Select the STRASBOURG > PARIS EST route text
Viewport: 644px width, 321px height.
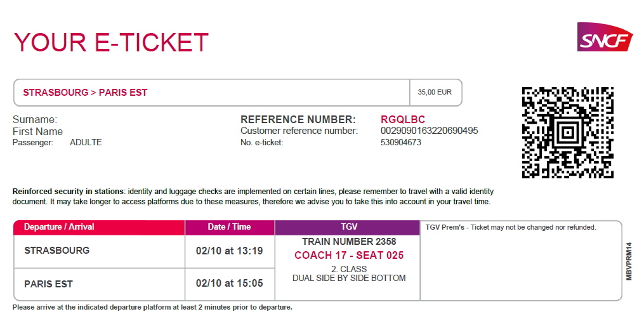85,93
